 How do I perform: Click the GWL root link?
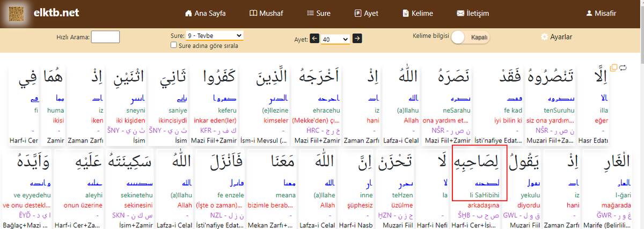click(522, 215)
